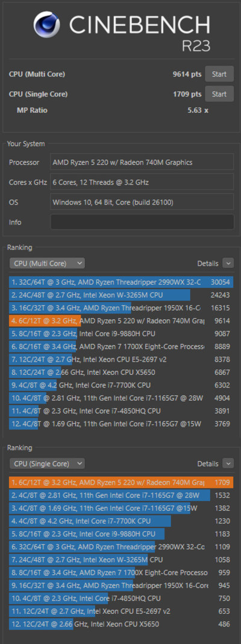Select Xeon W-3265M row scoring 1058
This screenshot has height=644, width=241.
121,560
